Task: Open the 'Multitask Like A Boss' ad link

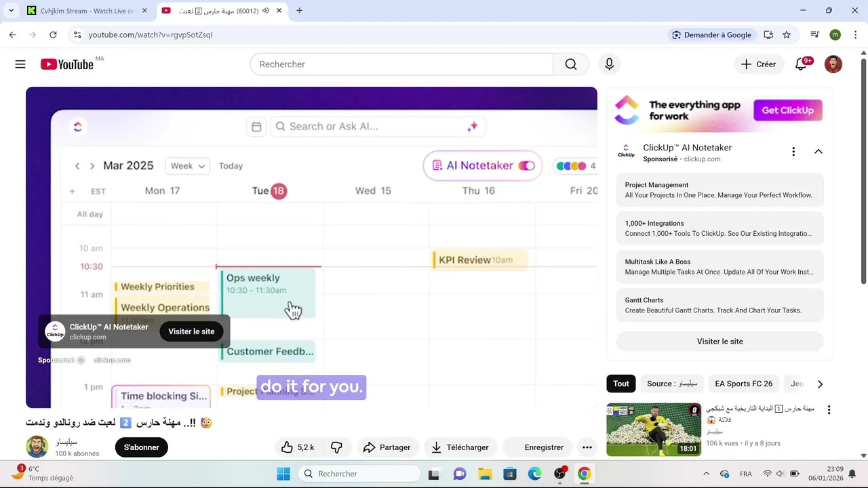Action: tap(719, 267)
